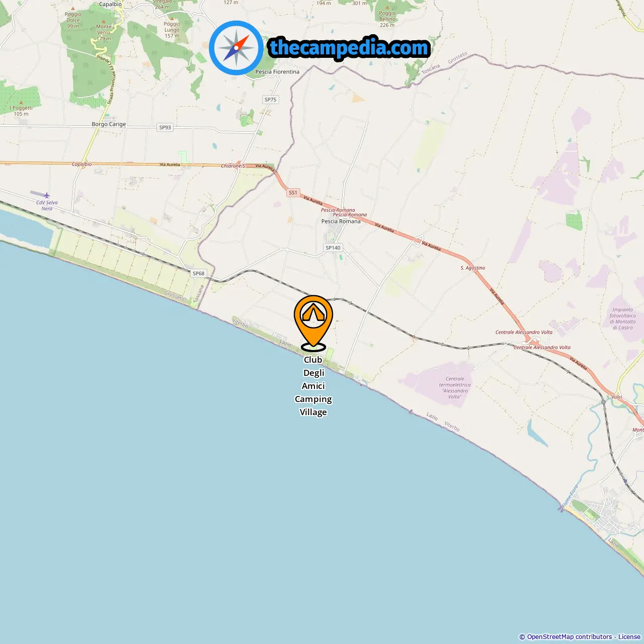Image resolution: width=644 pixels, height=644 pixels.
Task: Click the Pescia Romana town label
Action: (x=341, y=221)
